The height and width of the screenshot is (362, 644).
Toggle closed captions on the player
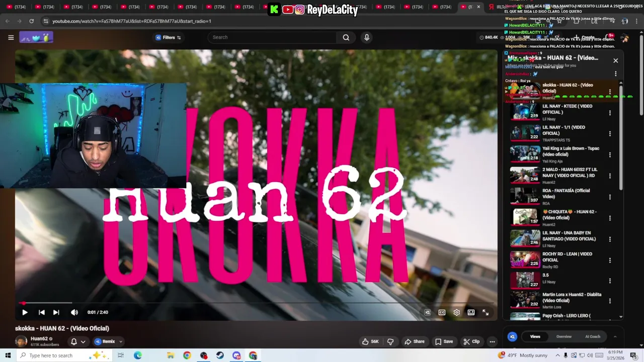[442, 312]
